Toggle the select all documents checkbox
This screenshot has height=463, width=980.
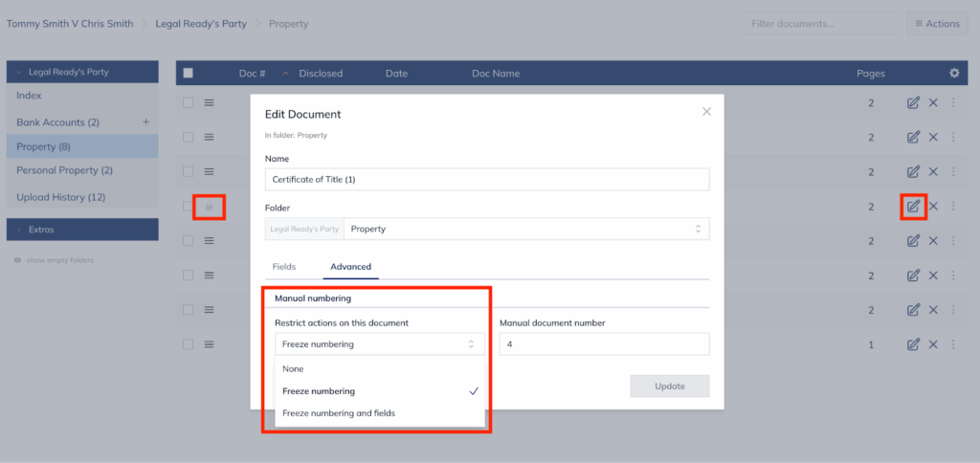pos(189,73)
